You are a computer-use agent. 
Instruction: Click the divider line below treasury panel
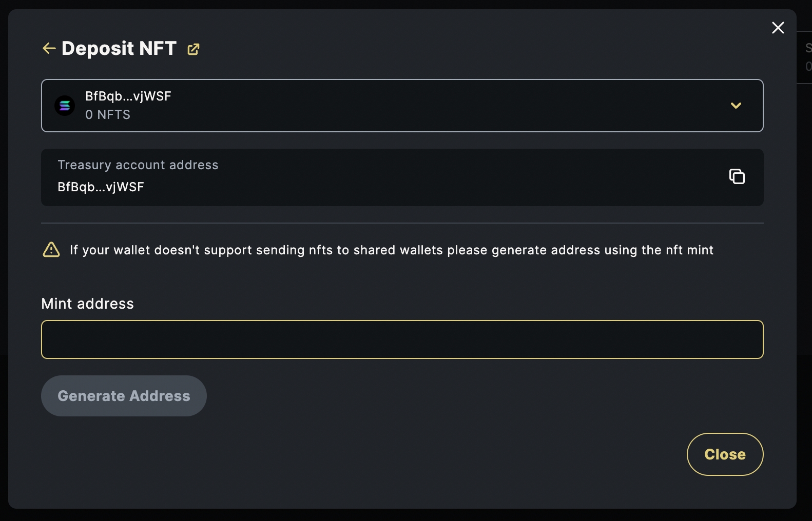pos(402,223)
